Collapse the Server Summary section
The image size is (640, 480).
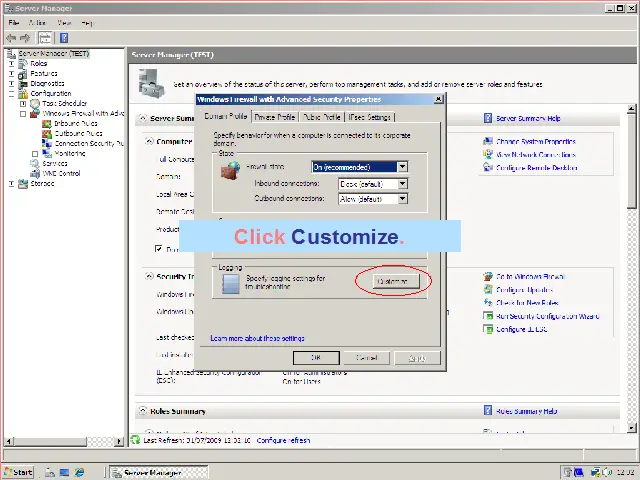(x=142, y=118)
